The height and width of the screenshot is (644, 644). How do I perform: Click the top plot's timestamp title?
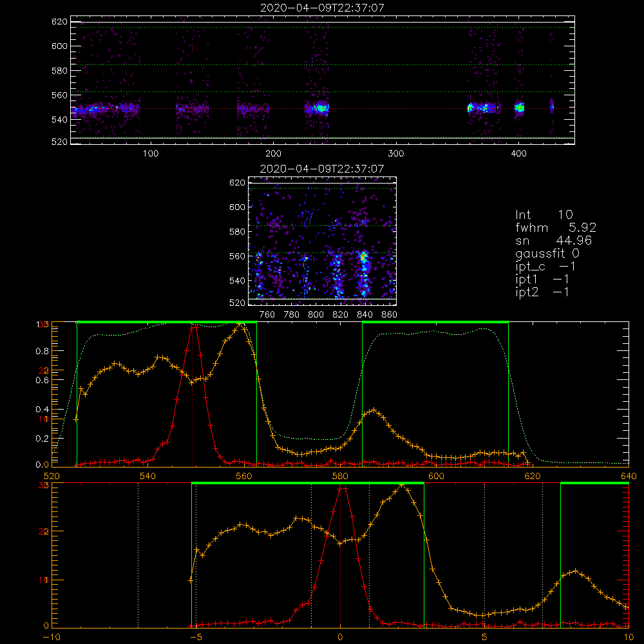click(323, 8)
